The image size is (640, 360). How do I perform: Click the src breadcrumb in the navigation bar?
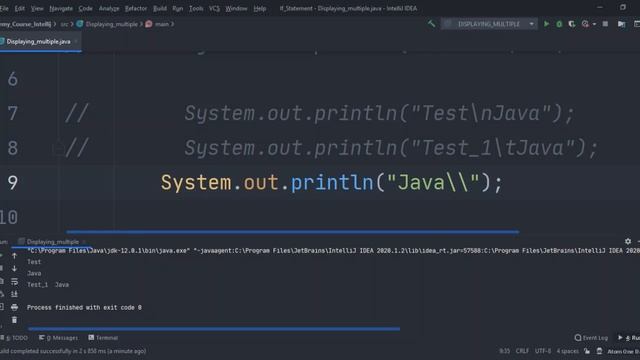coord(64,24)
